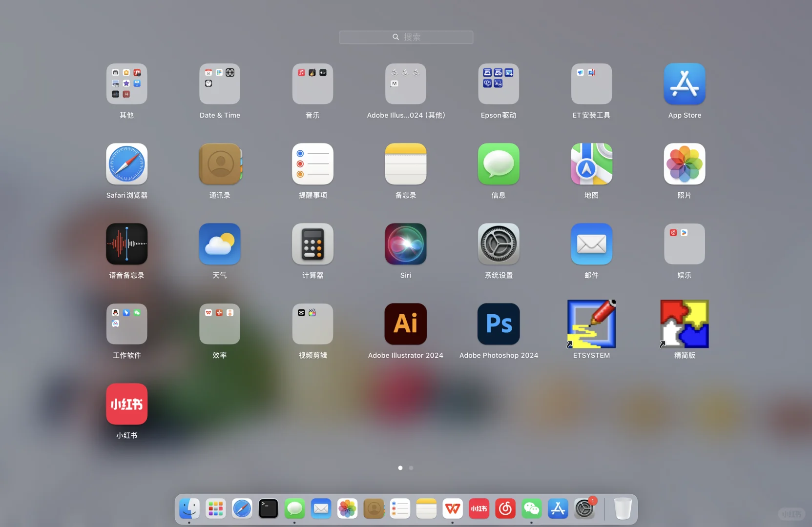Activate Siri from Launchpad

(405, 244)
